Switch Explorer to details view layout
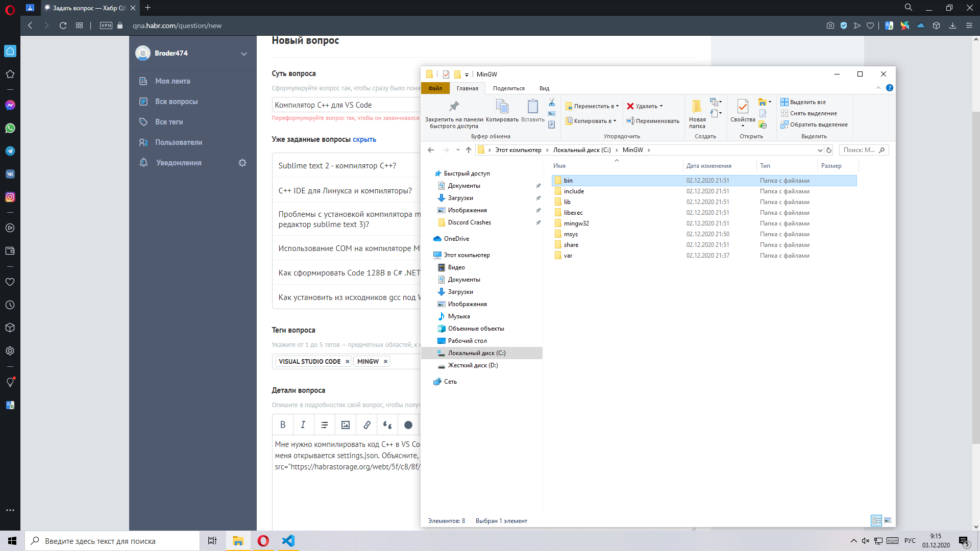980x551 pixels. (x=876, y=520)
